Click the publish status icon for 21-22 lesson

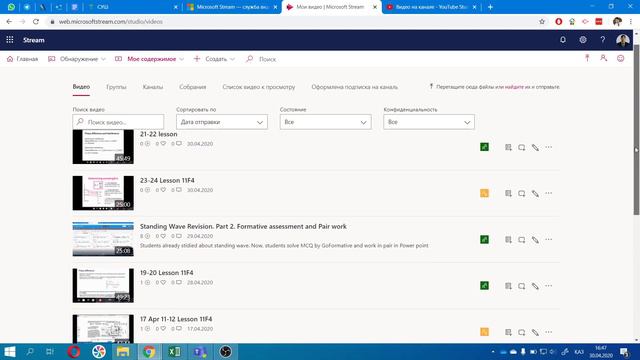click(x=484, y=147)
